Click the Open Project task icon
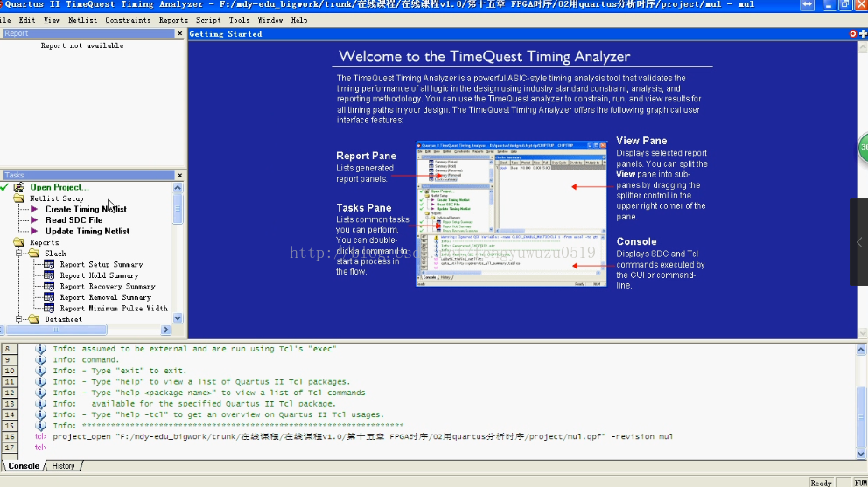The width and height of the screenshot is (868, 487). click(x=19, y=187)
